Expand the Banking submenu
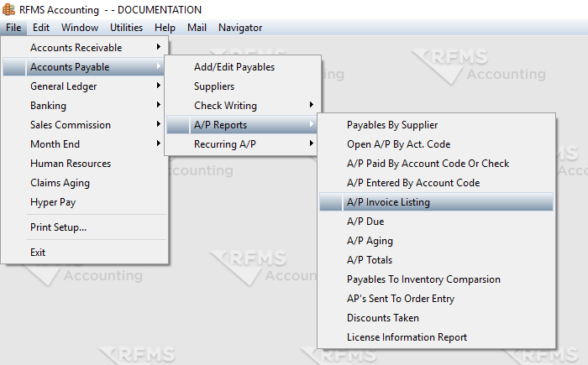The image size is (588, 365). pos(85,106)
